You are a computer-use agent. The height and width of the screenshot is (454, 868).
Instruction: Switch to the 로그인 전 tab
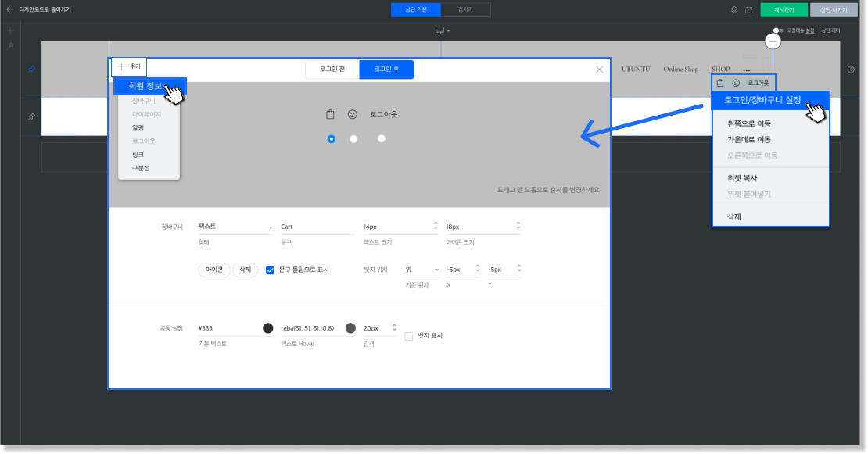[x=332, y=69]
